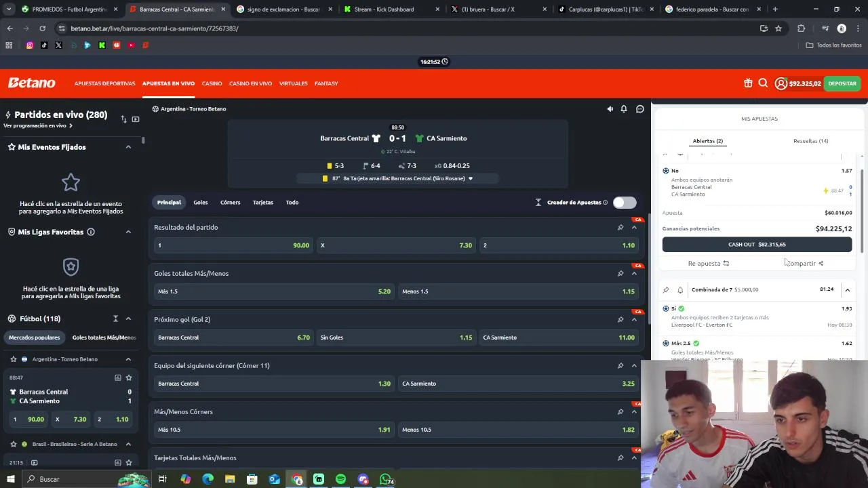
Task: Pin the Resultado del partido market
Action: coord(620,227)
